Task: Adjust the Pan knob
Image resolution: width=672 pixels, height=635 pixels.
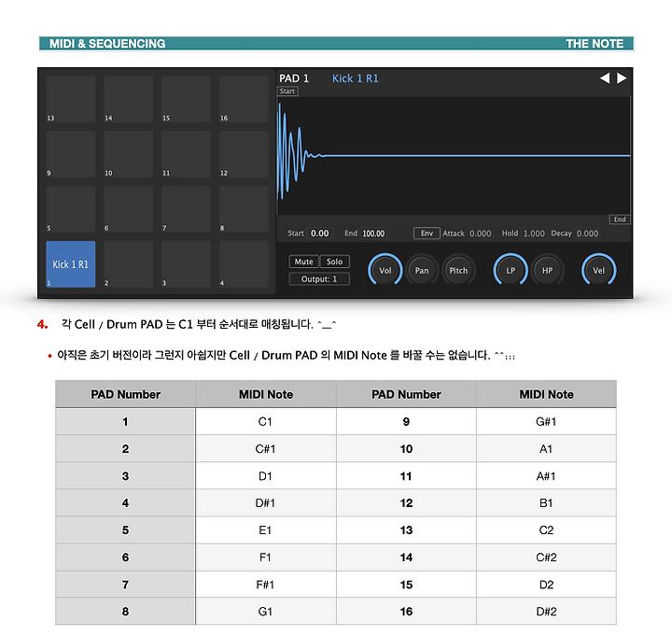Action: (422, 270)
